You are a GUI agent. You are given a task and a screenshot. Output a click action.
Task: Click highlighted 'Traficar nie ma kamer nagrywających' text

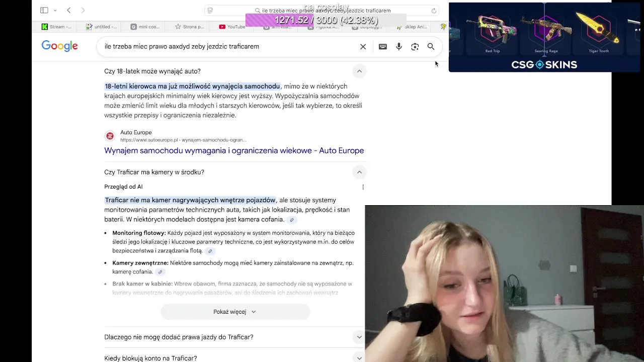click(x=190, y=200)
